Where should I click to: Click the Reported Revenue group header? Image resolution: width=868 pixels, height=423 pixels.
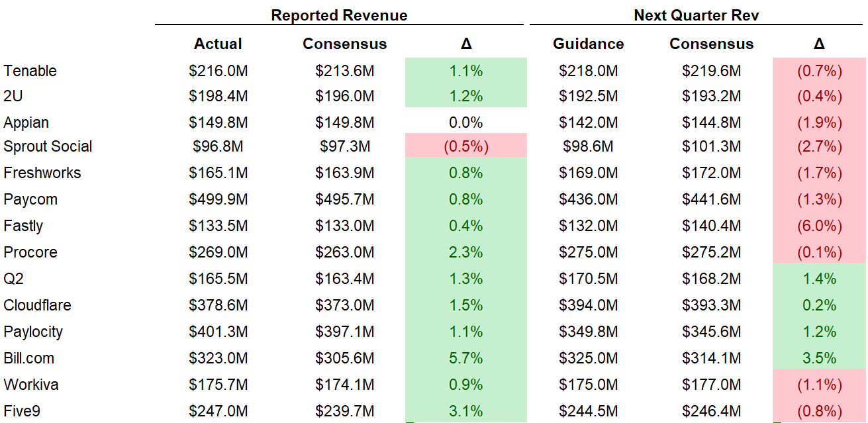339,15
